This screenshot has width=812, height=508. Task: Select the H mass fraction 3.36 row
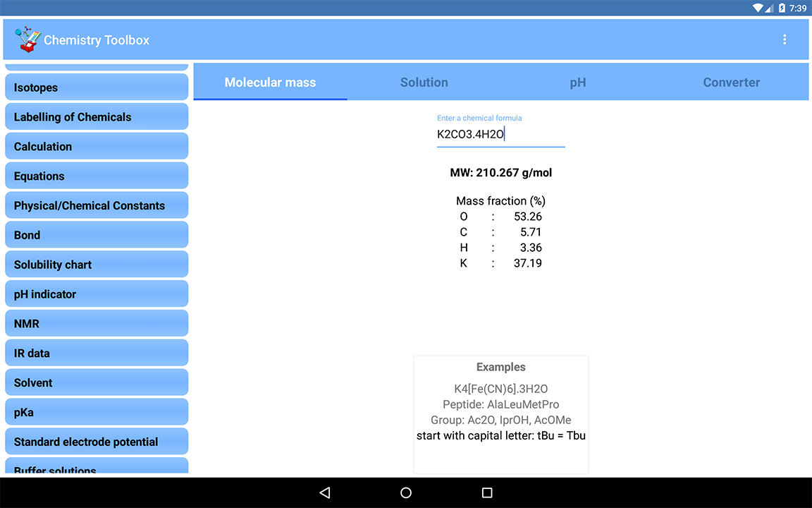click(x=500, y=248)
